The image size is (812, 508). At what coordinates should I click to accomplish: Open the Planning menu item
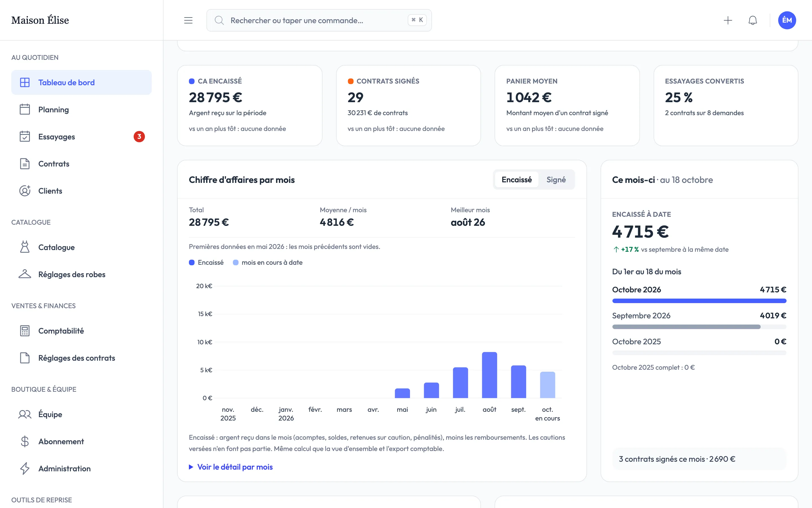click(81, 110)
